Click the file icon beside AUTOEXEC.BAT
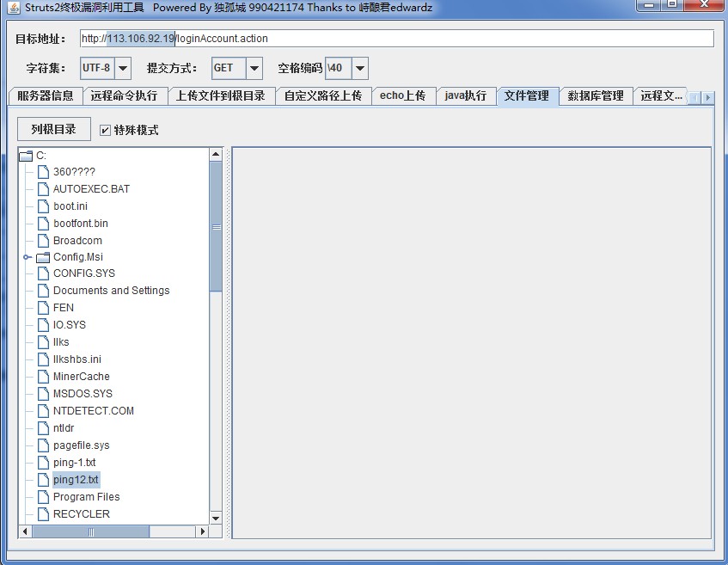This screenshot has width=728, height=565. coord(43,189)
